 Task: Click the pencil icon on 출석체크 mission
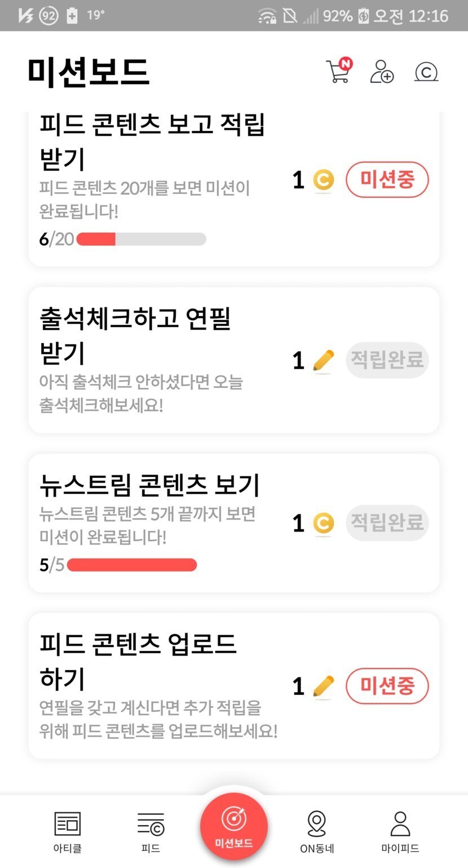(323, 360)
